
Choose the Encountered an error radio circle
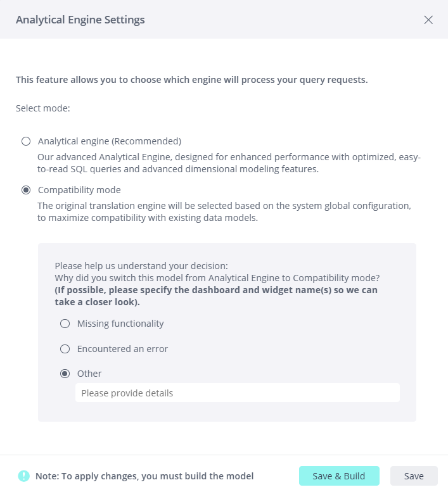tap(65, 349)
